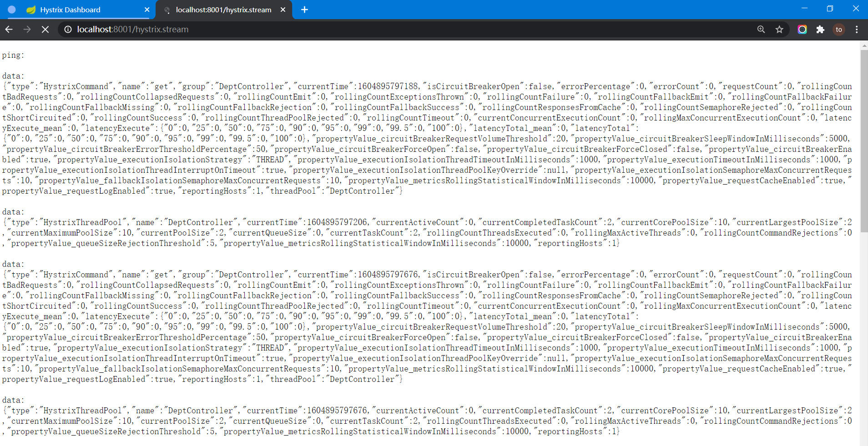Open the colorful ring extension icon
Image resolution: width=868 pixels, height=446 pixels.
click(x=802, y=30)
